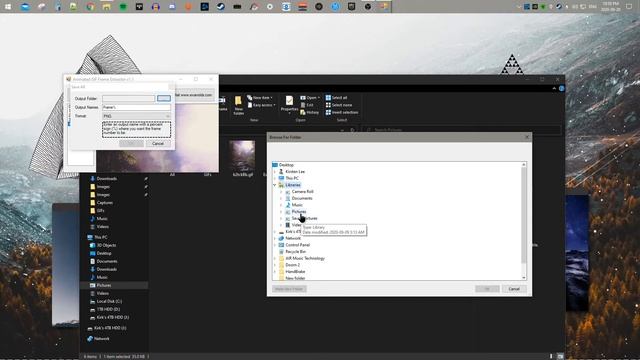Select This PC in Explorer sidebar
640x360 pixels.
click(100, 237)
